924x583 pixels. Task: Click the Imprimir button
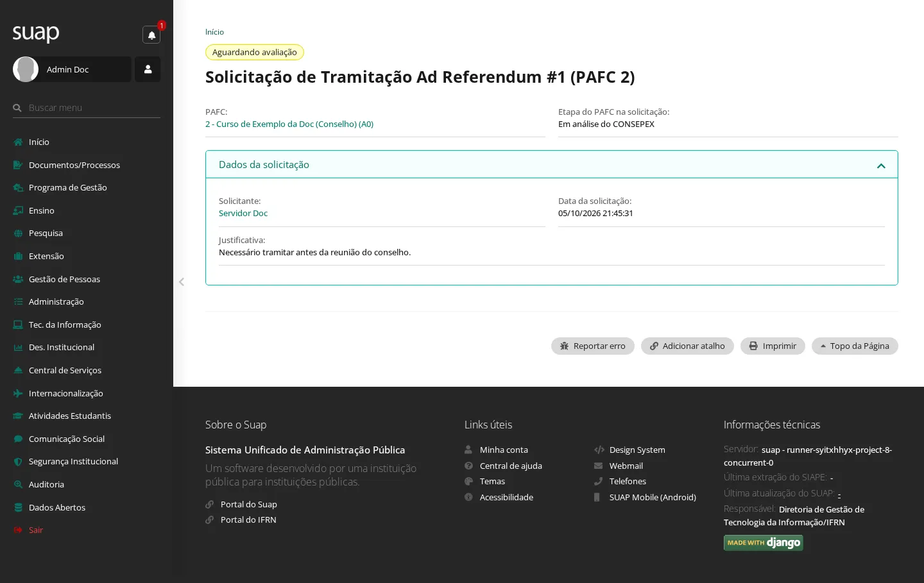click(x=773, y=346)
